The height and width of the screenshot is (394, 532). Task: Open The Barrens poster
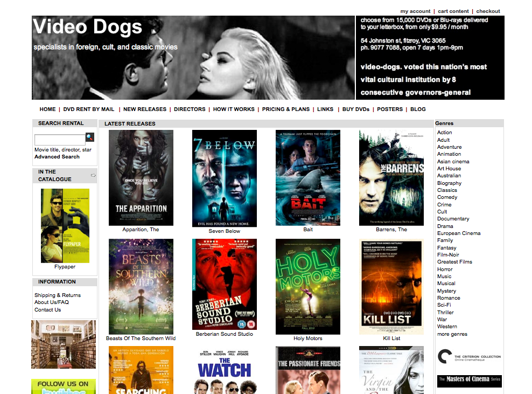pos(391,178)
